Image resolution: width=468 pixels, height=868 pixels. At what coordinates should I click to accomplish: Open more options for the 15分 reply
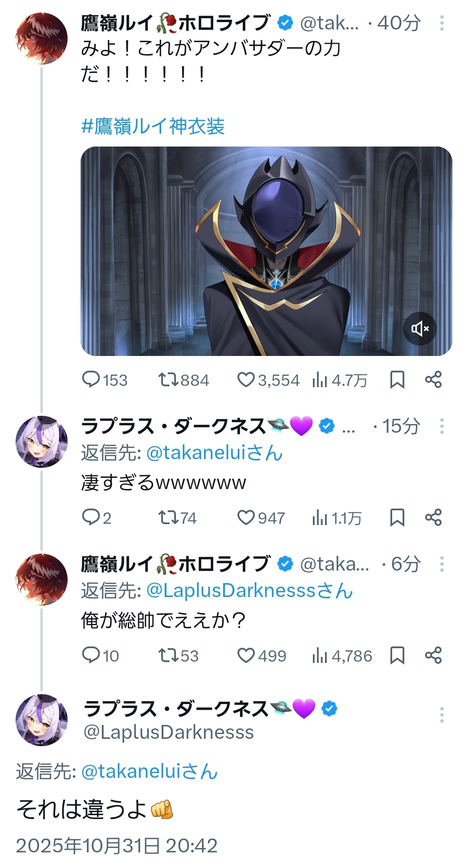click(x=442, y=426)
